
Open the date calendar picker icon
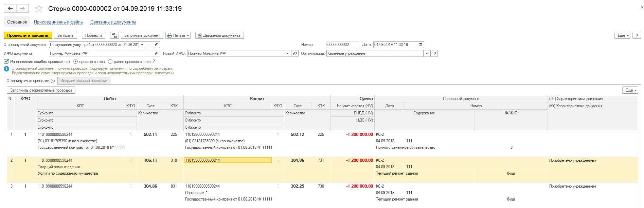(x=421, y=45)
